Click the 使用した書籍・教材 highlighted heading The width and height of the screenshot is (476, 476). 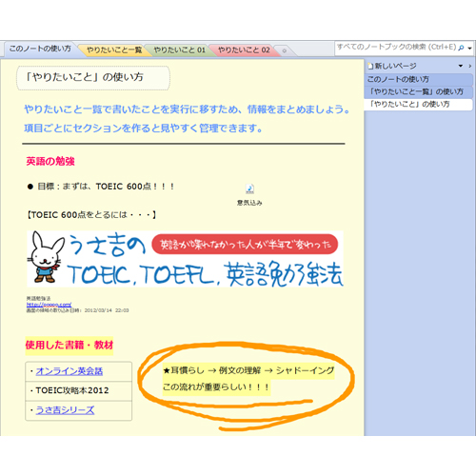[69, 345]
